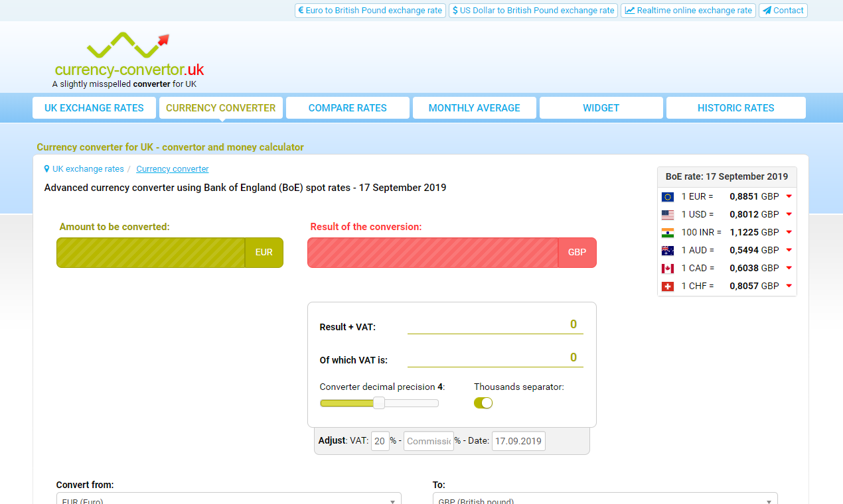Click the chart icon in the Realtime exchange rate link
This screenshot has height=504, width=843.
click(630, 10)
